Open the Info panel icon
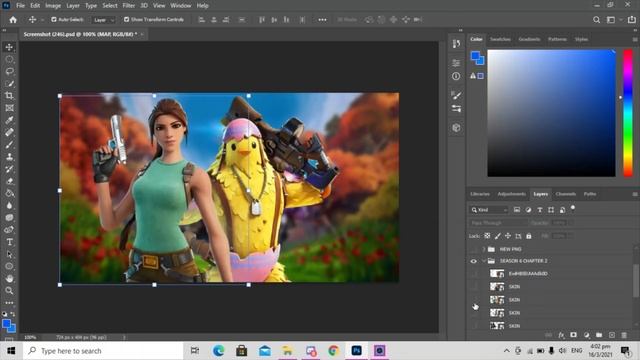The height and width of the screenshot is (360, 640). [x=456, y=76]
